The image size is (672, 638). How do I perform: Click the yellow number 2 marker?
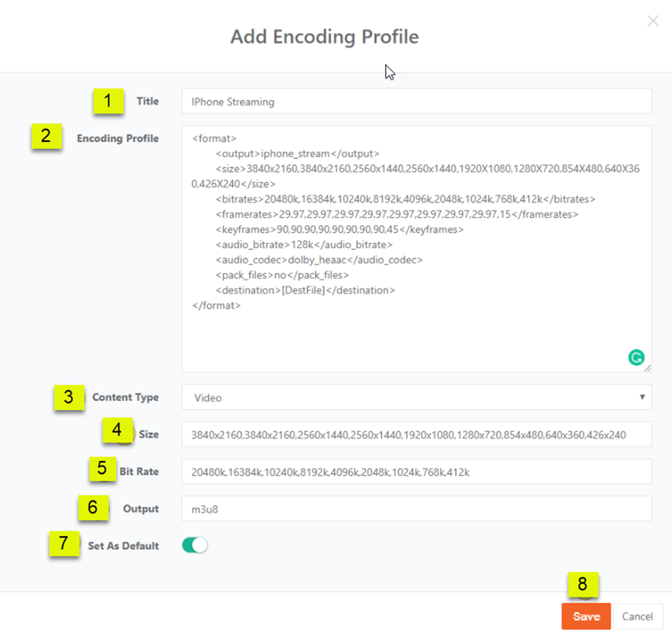(x=46, y=136)
